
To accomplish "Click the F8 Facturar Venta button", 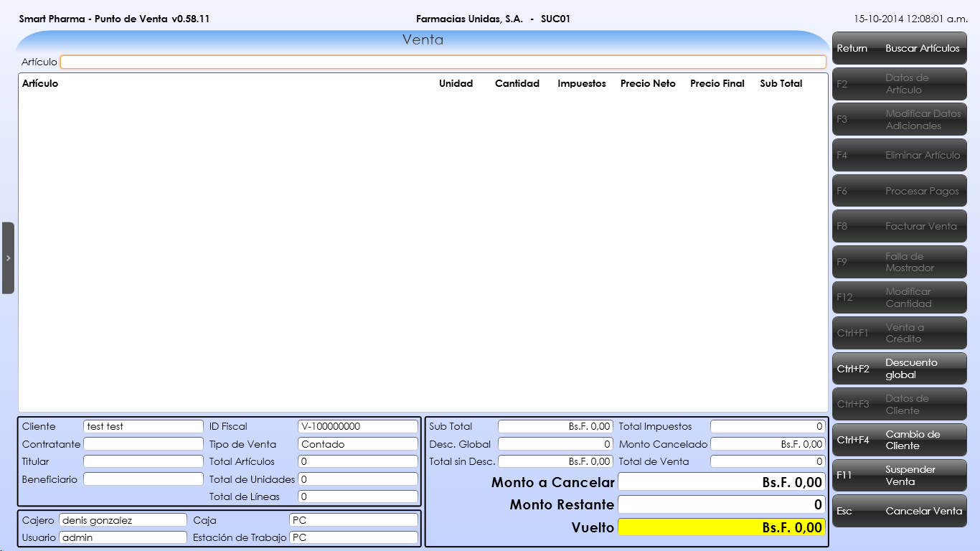I will point(899,226).
